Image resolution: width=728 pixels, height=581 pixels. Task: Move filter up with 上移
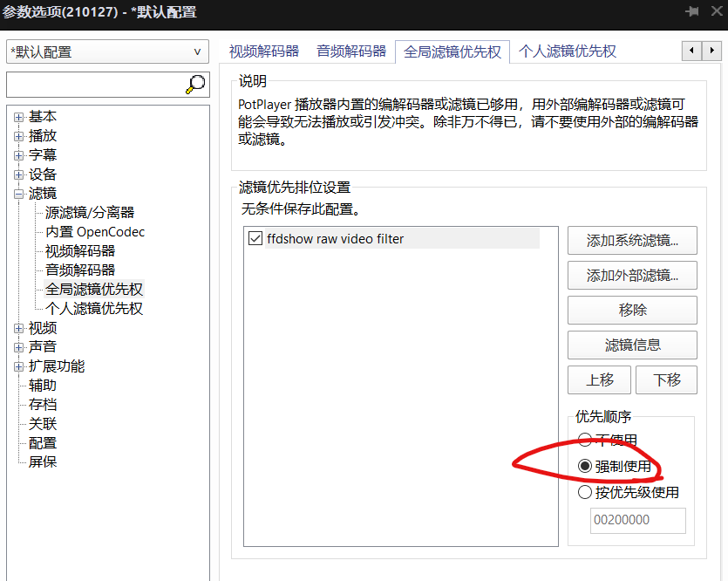(x=599, y=379)
